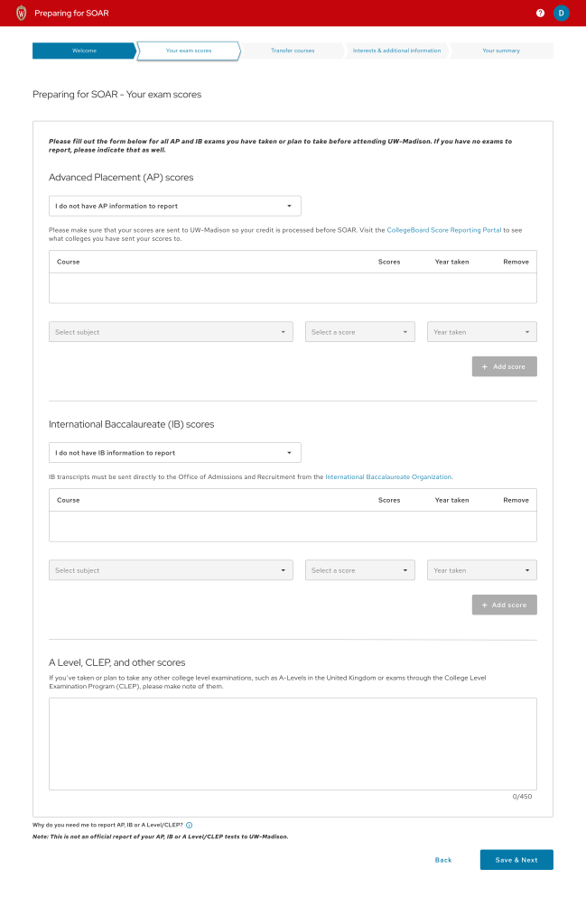
Task: Expand the Select subject dropdown under AP scores
Action: tap(171, 331)
